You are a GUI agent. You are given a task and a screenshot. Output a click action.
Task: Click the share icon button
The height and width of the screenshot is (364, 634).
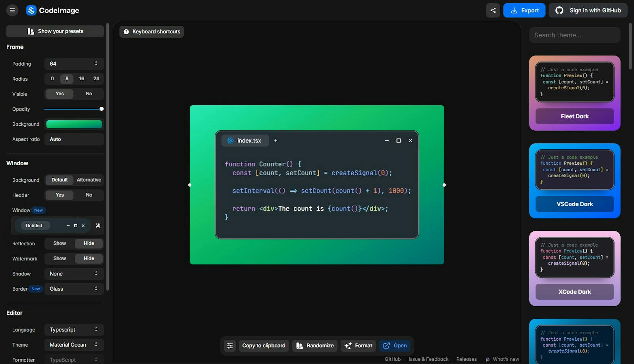tap(493, 10)
